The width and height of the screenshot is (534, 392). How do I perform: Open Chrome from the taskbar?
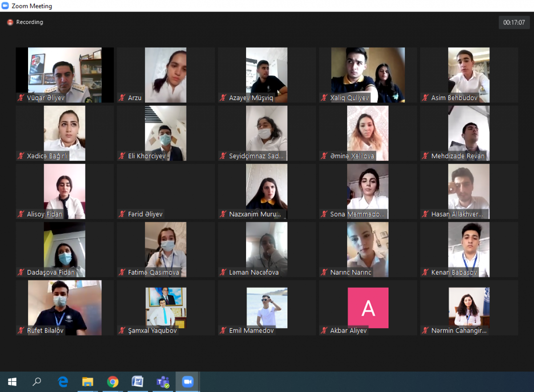[x=113, y=381]
